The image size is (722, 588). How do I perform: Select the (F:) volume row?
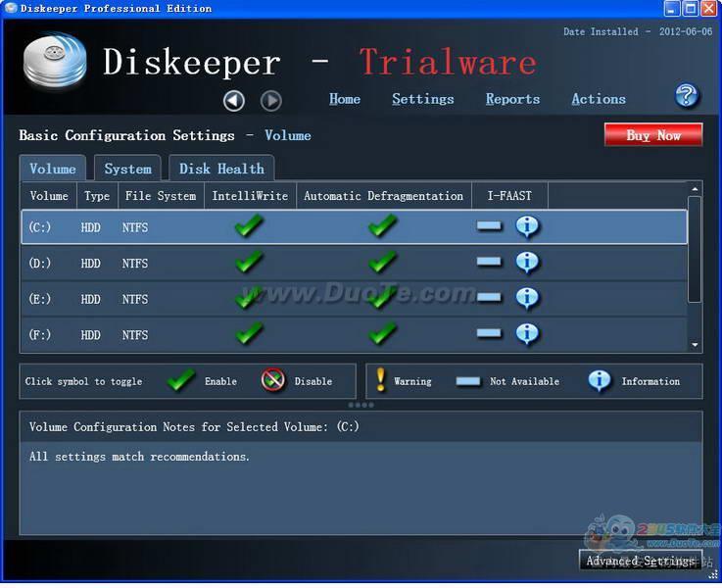354,334
